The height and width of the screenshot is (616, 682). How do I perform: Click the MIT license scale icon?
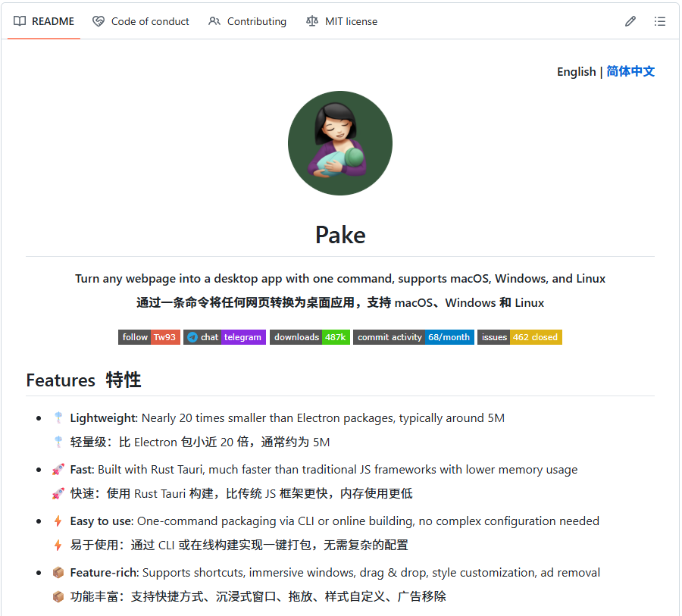[312, 21]
